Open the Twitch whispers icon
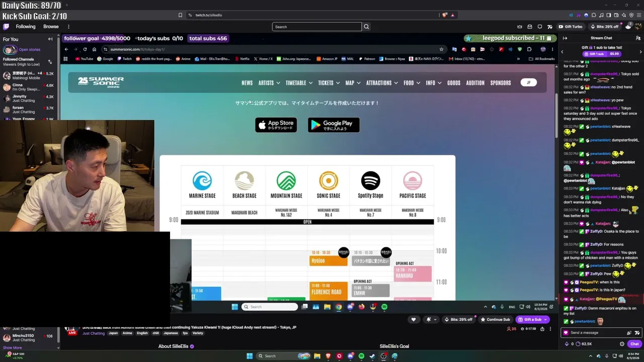 coord(540,27)
